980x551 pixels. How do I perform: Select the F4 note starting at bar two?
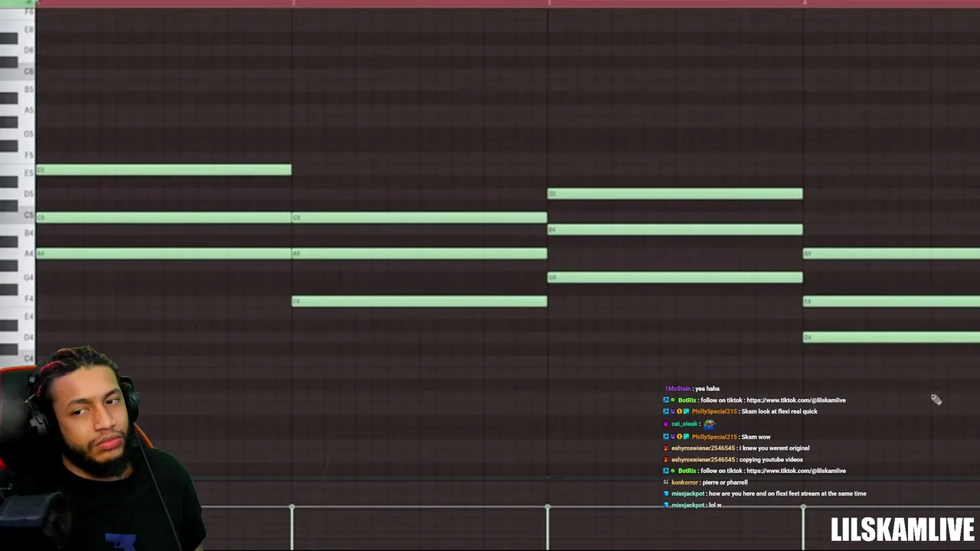420,302
